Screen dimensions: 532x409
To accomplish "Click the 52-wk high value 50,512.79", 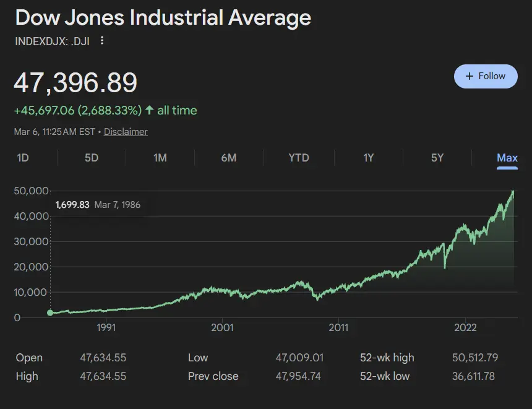I will click(x=475, y=358).
